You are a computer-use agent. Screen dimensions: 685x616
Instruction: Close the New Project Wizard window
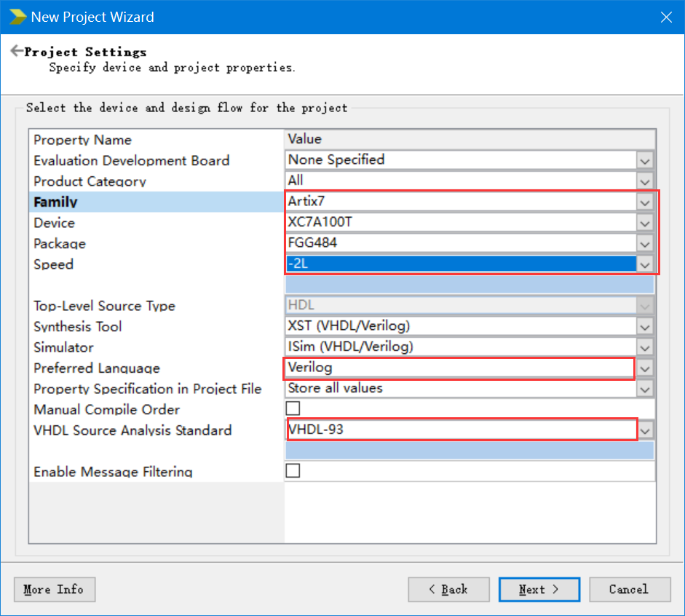coord(665,17)
